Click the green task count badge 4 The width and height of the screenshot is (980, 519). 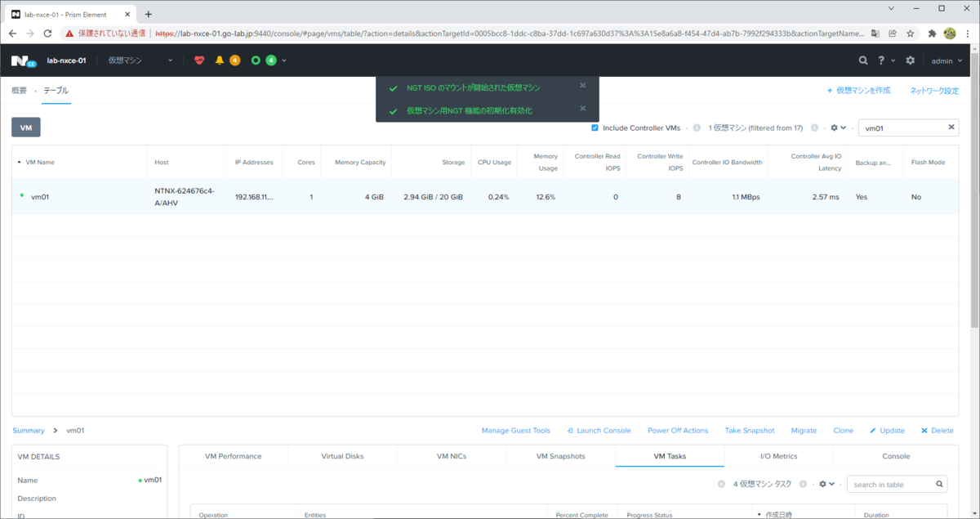point(270,60)
